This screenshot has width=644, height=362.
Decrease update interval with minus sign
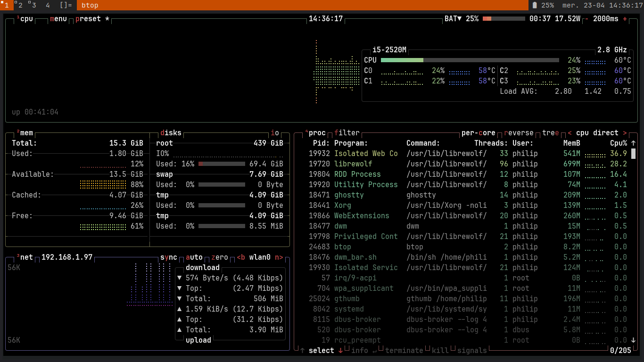tap(586, 19)
